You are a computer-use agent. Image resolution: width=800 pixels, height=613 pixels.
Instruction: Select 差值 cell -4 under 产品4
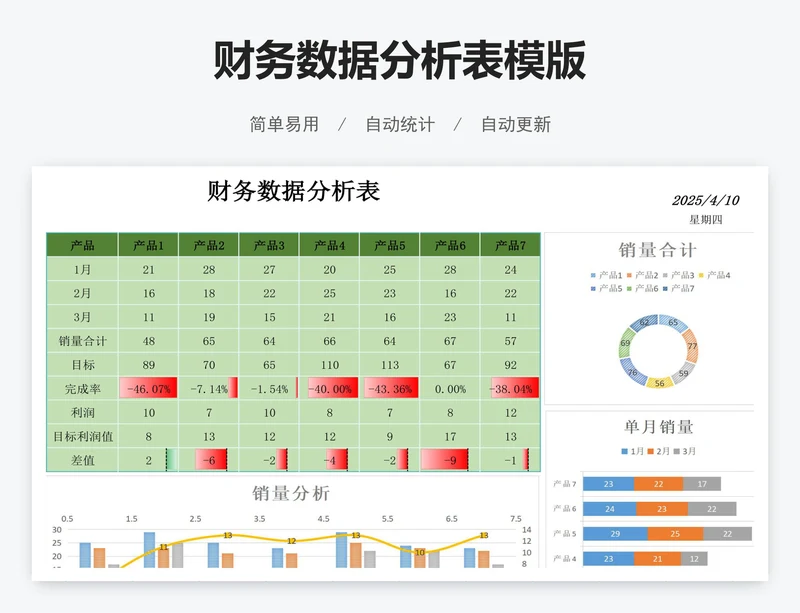pos(329,460)
